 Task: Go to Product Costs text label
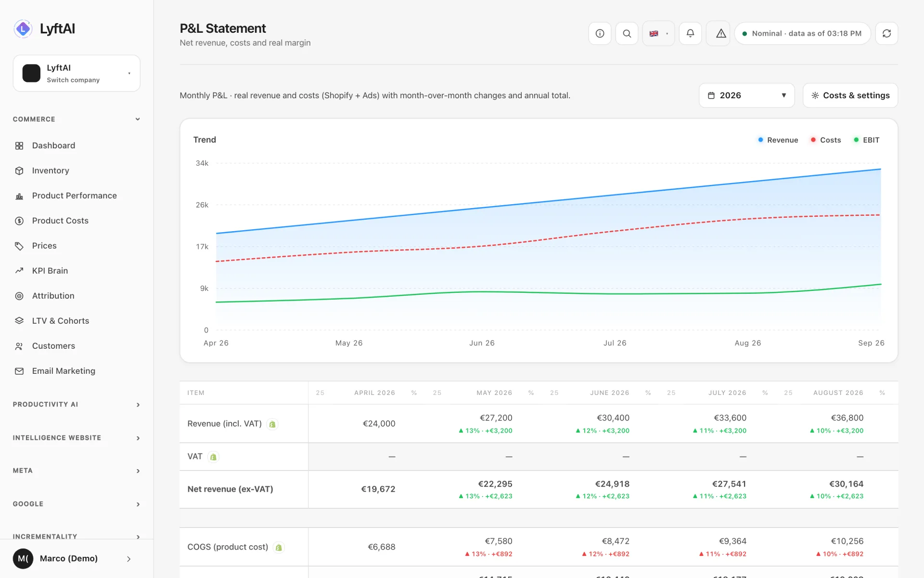coord(60,221)
